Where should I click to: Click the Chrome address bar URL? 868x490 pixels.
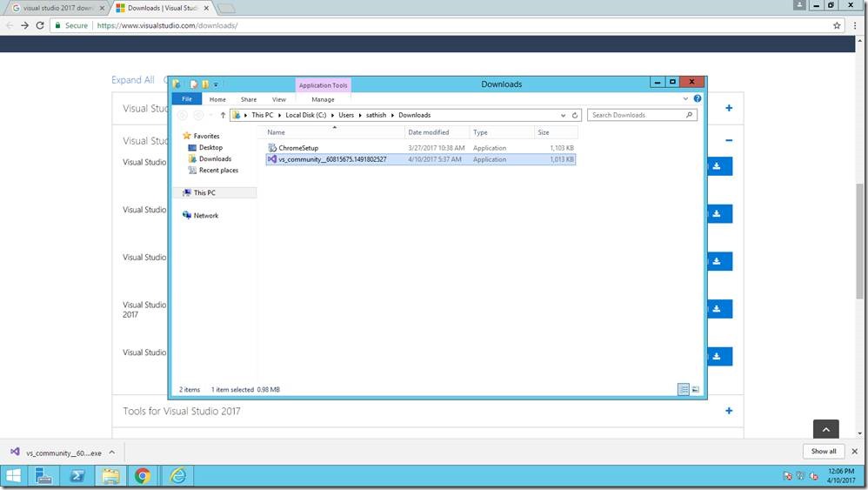pos(167,25)
